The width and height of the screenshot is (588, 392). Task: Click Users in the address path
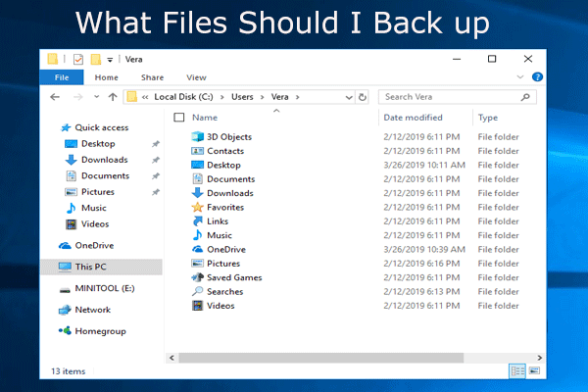click(x=242, y=97)
